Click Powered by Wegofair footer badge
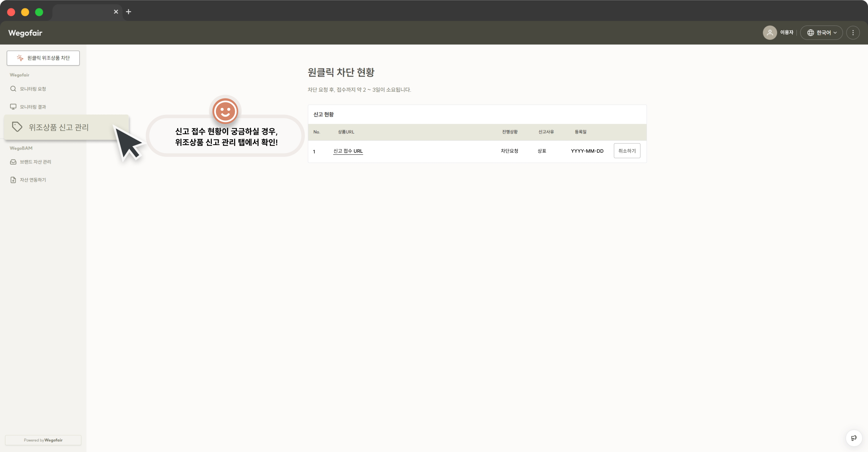The width and height of the screenshot is (868, 452). pyautogui.click(x=43, y=440)
